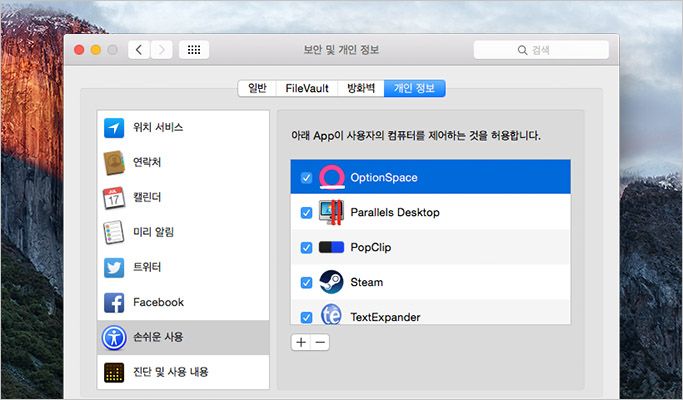This screenshot has height=400, width=683.
Task: Select the Steam row name
Action: (x=367, y=282)
